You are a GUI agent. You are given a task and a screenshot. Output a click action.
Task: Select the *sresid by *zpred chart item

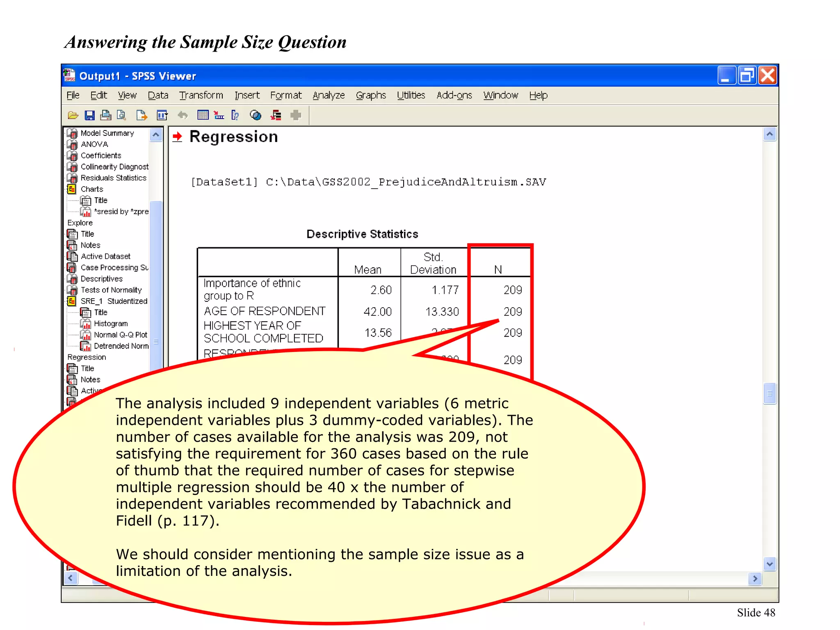point(121,212)
